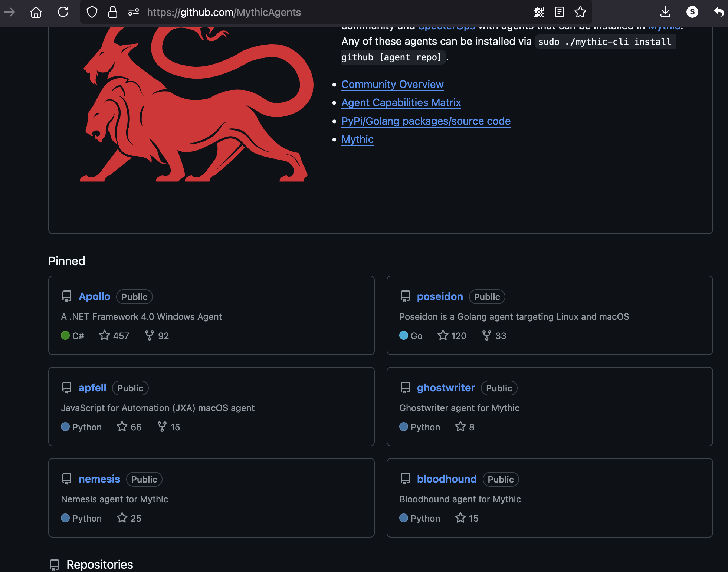The image size is (728, 572).
Task: Click the QR code icon
Action: (539, 12)
